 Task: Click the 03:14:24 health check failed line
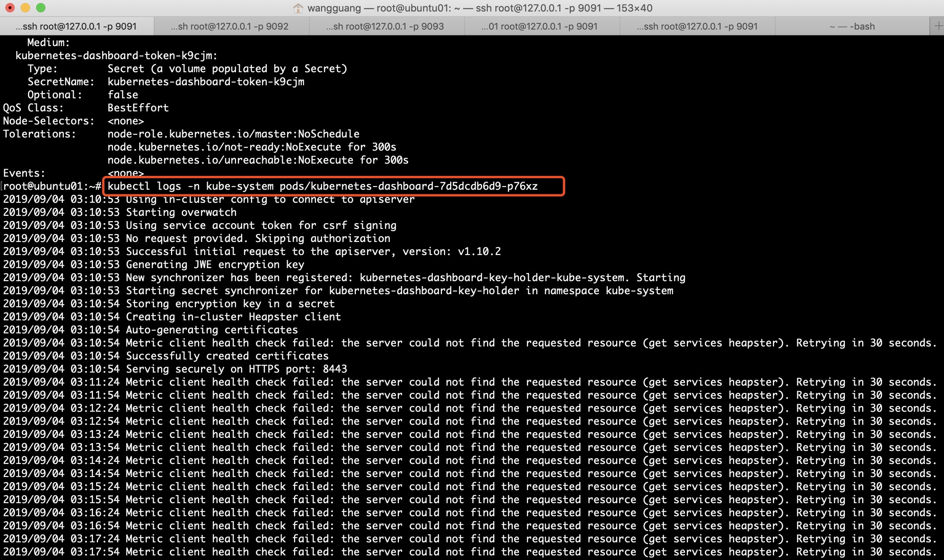[x=470, y=461]
